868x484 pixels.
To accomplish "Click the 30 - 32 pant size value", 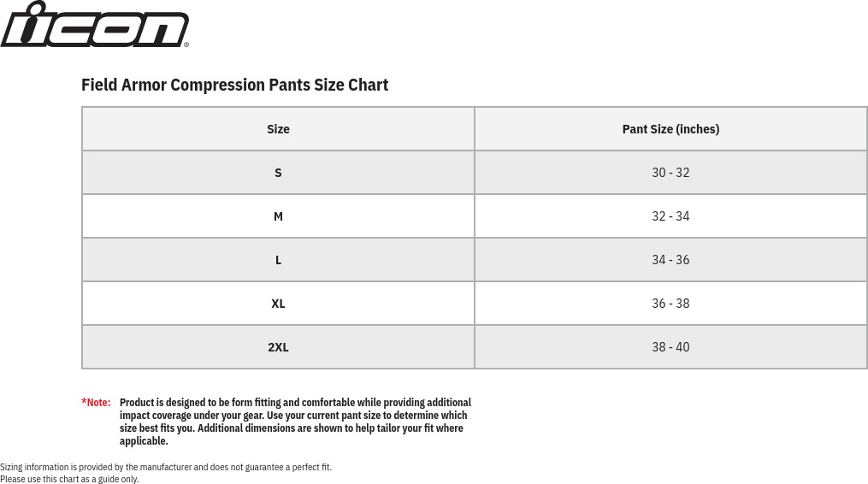I will point(670,173).
